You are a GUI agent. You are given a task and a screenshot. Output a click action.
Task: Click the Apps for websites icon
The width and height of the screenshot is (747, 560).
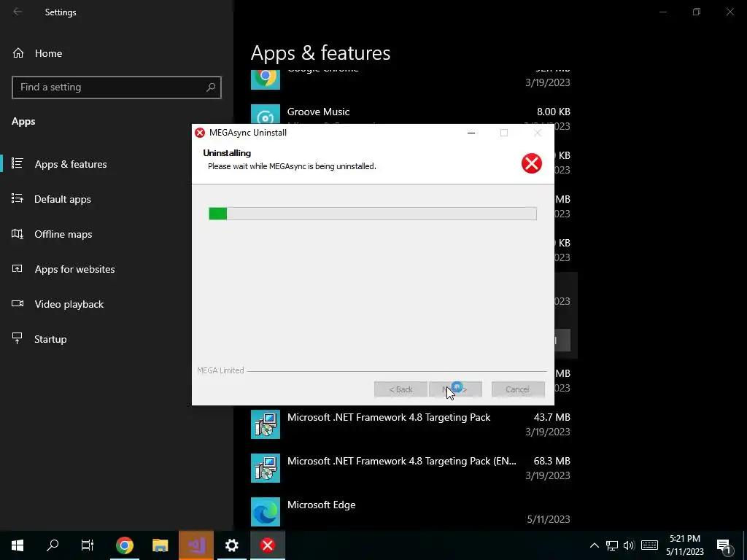(18, 268)
